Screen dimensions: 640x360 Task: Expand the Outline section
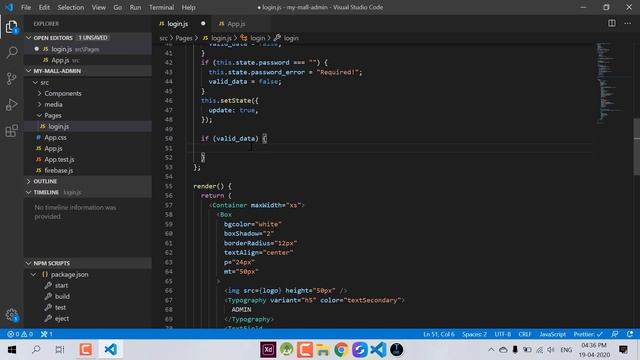(88, 181)
